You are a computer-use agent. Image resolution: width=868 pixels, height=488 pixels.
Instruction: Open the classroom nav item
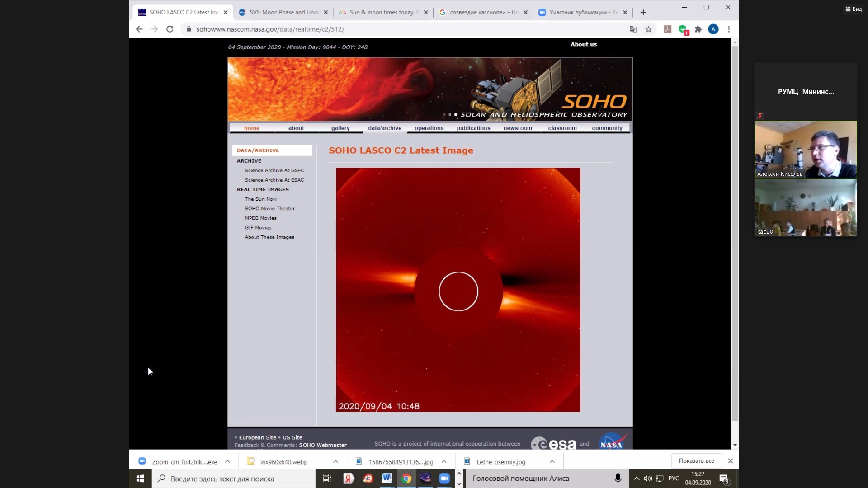pyautogui.click(x=562, y=128)
